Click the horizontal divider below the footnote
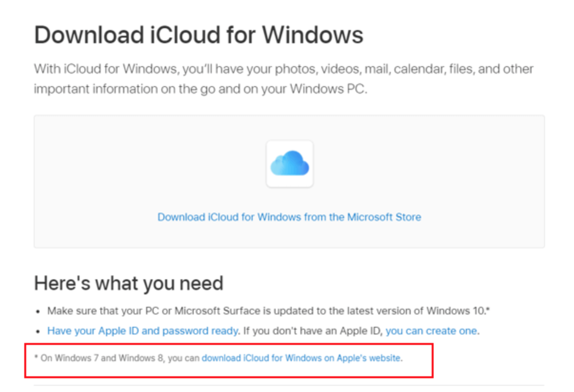The width and height of the screenshot is (574, 392). coord(485,385)
